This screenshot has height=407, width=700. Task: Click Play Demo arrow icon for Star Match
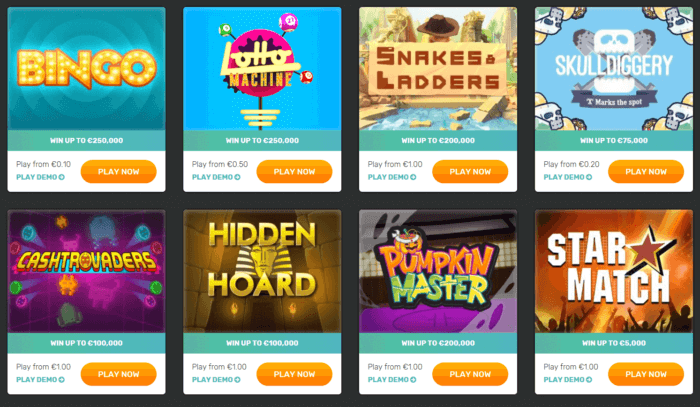pyautogui.click(x=589, y=380)
